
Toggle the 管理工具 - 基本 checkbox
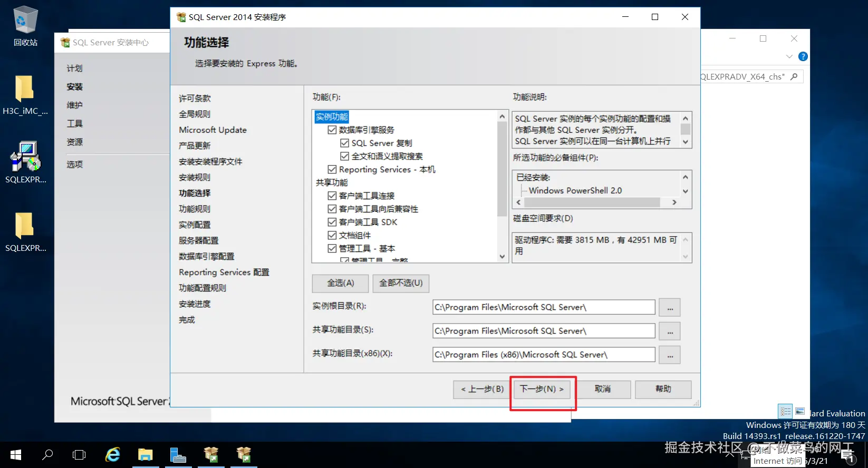point(332,248)
